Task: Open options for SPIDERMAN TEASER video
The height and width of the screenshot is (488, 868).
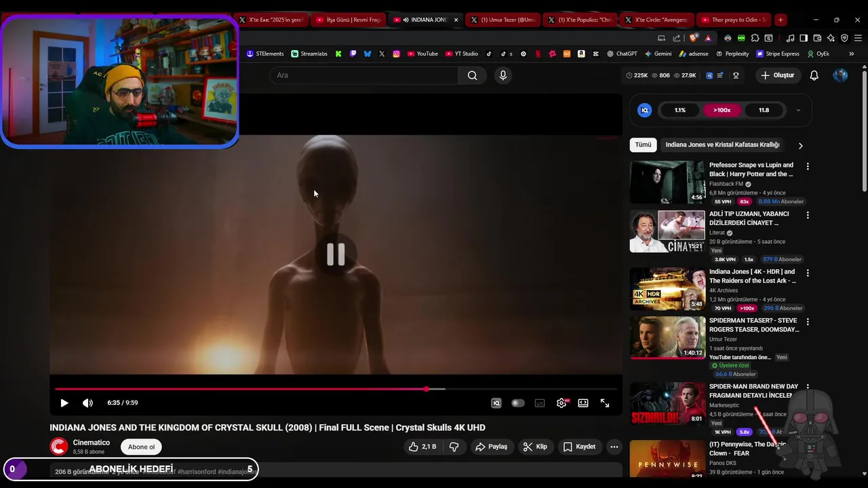Action: pos(808,321)
